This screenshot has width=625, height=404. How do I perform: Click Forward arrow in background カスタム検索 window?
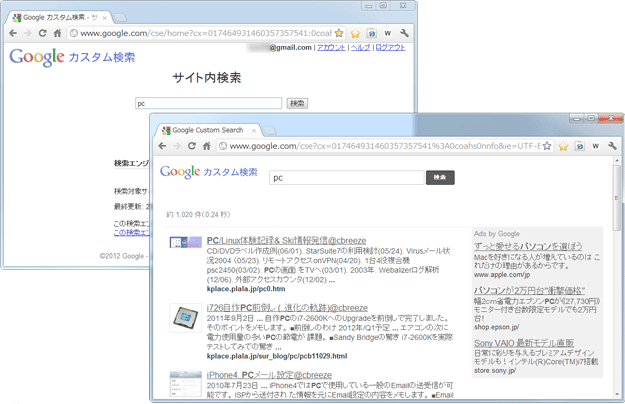pos(28,33)
